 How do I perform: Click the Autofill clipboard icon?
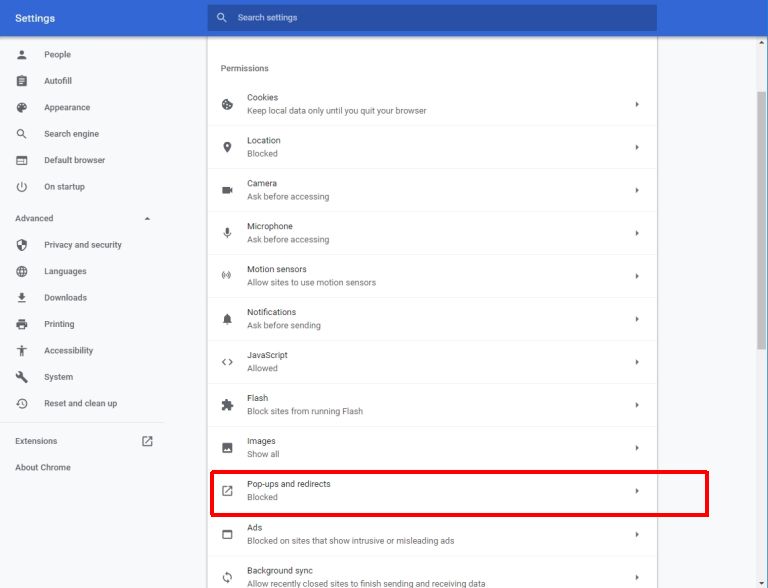click(22, 81)
